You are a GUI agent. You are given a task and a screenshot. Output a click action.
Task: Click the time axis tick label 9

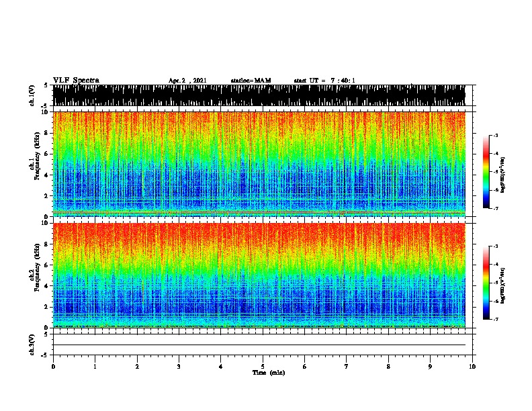(x=430, y=367)
